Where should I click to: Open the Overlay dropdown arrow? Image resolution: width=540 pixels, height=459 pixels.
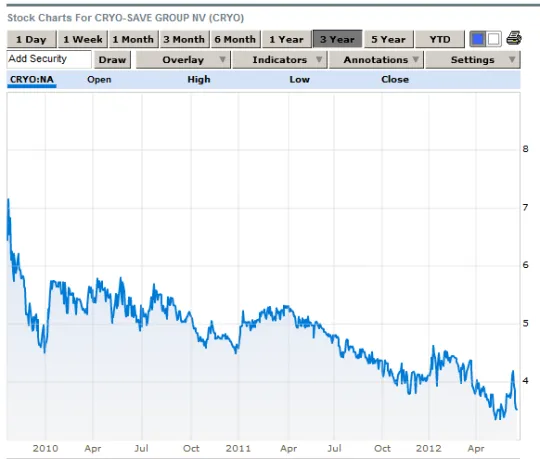[x=222, y=59]
